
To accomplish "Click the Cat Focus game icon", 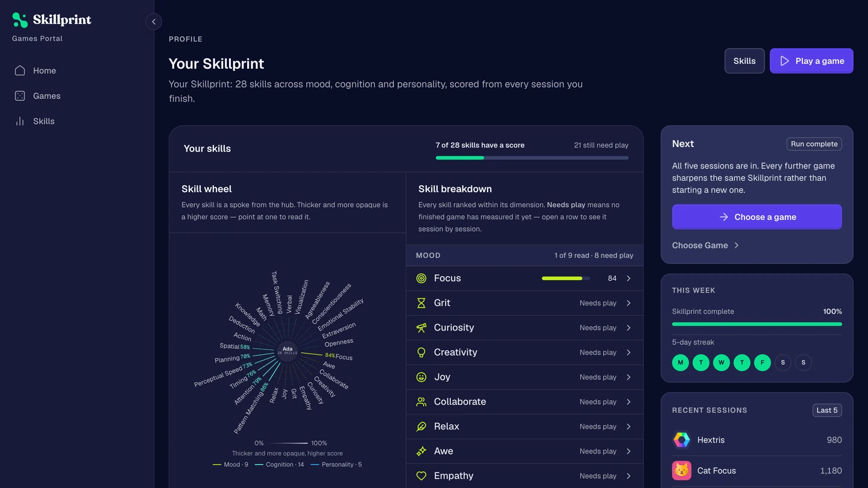I will pyautogui.click(x=682, y=471).
